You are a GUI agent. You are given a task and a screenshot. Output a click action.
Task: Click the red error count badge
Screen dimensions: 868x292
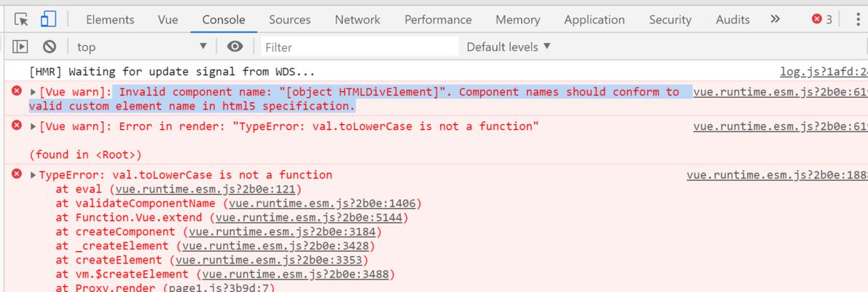coord(822,20)
